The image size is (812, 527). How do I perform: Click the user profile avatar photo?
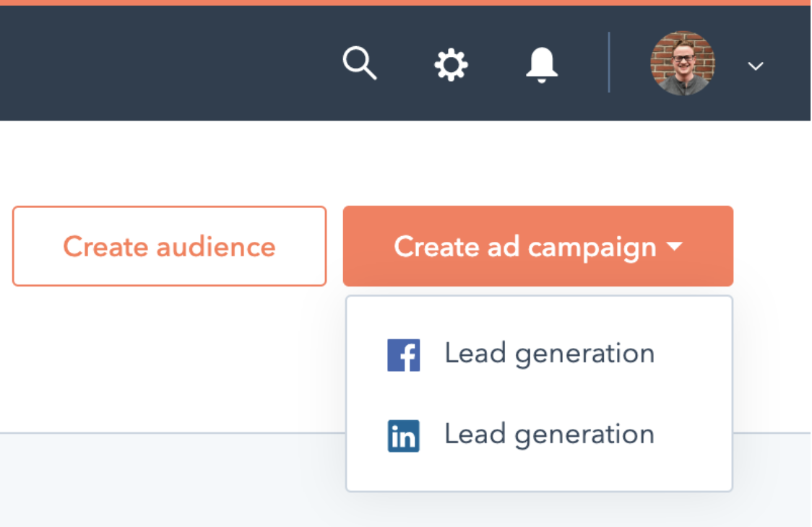click(683, 64)
